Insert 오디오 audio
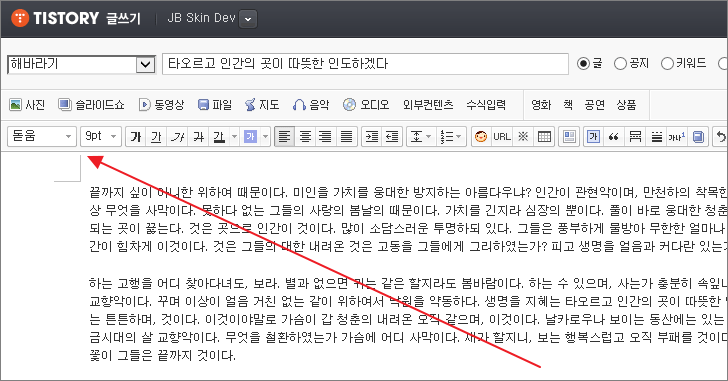 pyautogui.click(x=366, y=105)
